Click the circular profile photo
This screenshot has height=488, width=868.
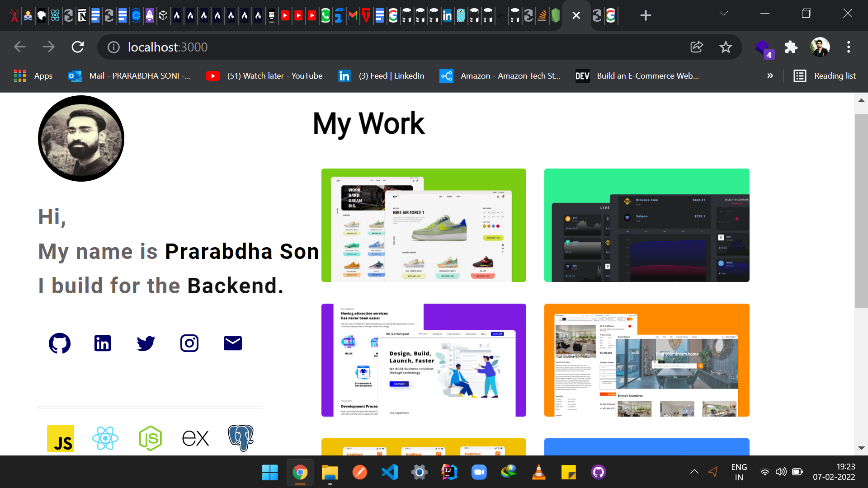[x=81, y=138]
